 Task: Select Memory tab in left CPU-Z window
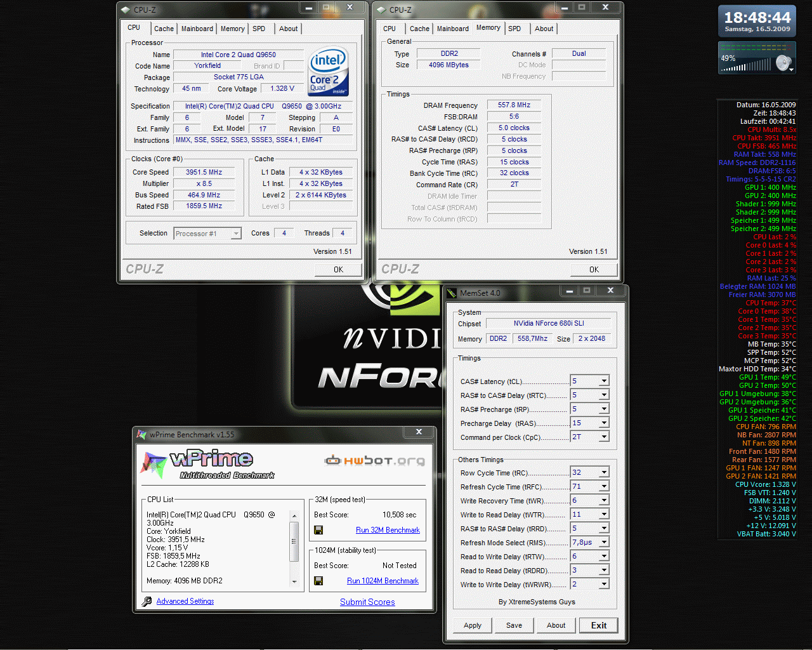pos(233,29)
